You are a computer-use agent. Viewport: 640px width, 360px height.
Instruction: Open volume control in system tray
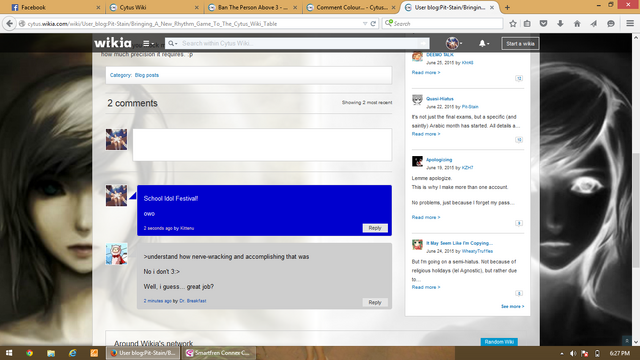[x=573, y=353]
